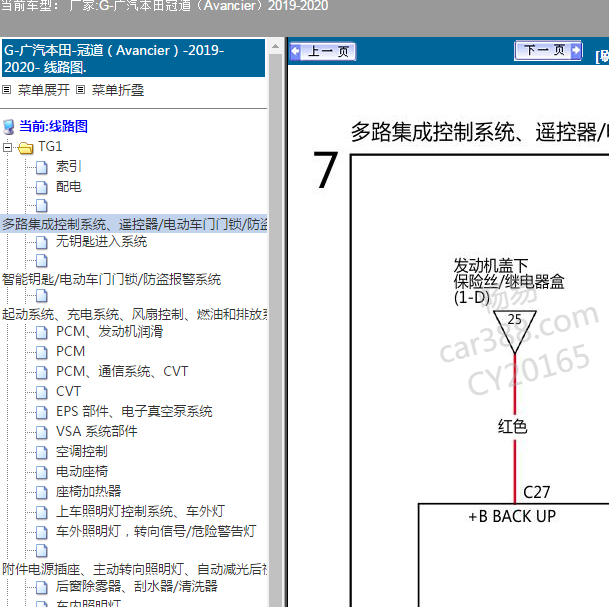Click page icon above 附件电源插座 row

[42, 551]
